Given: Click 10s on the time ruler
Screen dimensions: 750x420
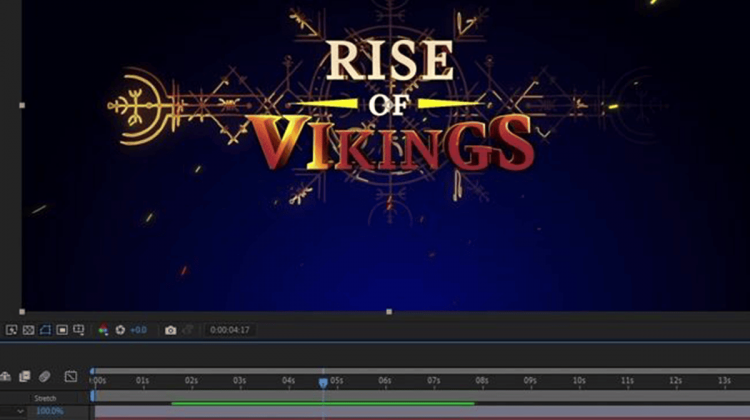Looking at the screenshot, I should [579, 381].
